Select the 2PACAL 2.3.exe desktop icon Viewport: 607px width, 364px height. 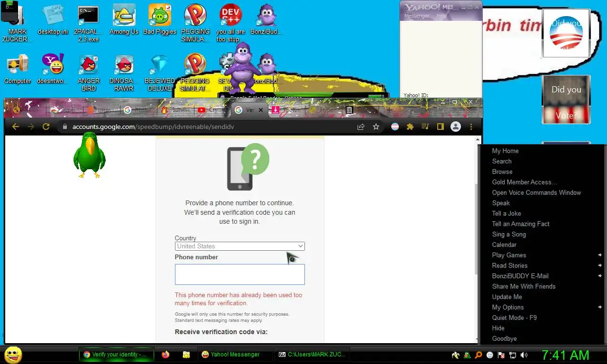coord(88,23)
